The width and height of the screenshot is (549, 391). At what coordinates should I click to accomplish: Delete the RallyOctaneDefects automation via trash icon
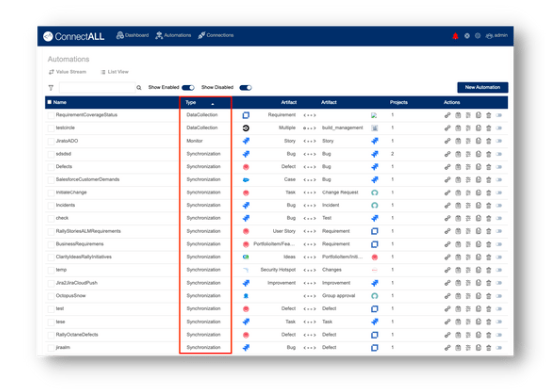489,335
